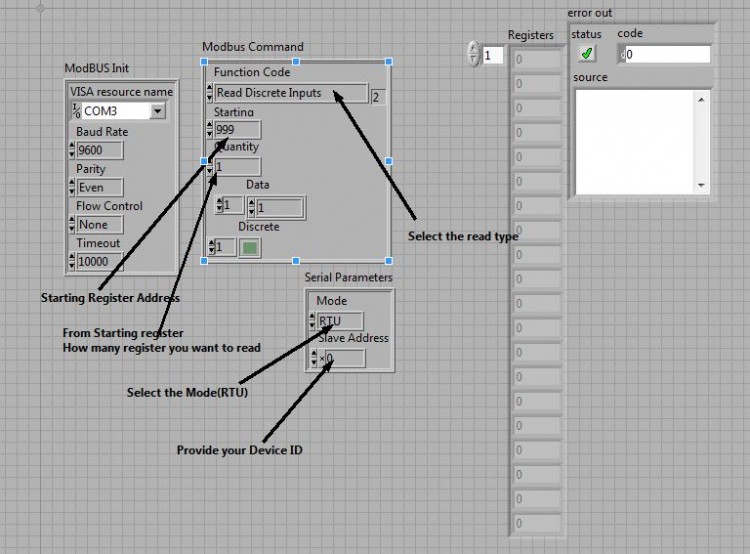
Task: Click the COM3 VISA resource field
Action: pos(115,111)
